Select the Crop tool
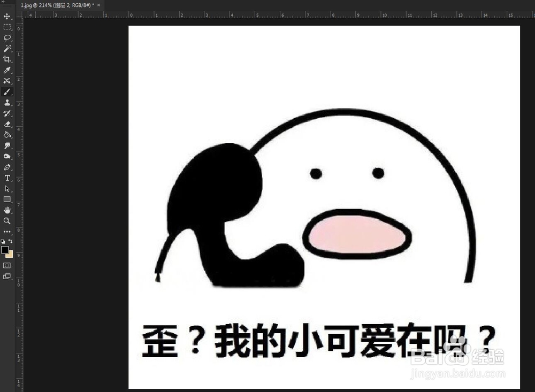 point(7,59)
